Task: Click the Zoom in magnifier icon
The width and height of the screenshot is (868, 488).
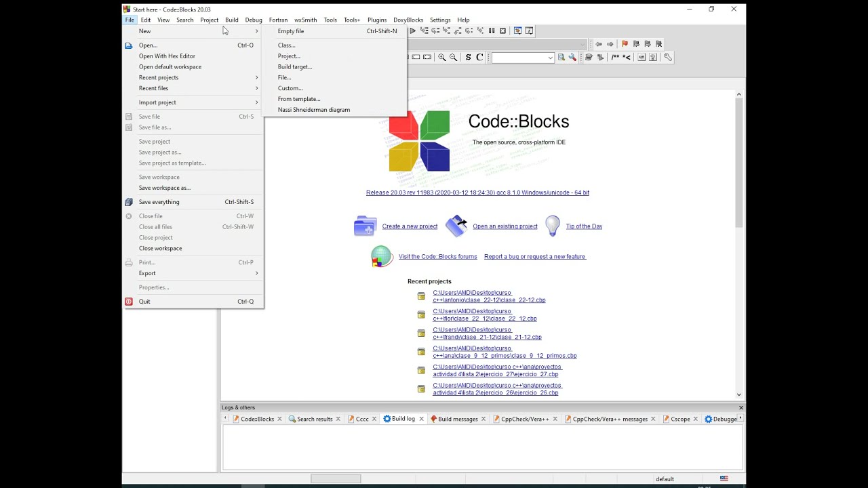Action: tap(441, 58)
